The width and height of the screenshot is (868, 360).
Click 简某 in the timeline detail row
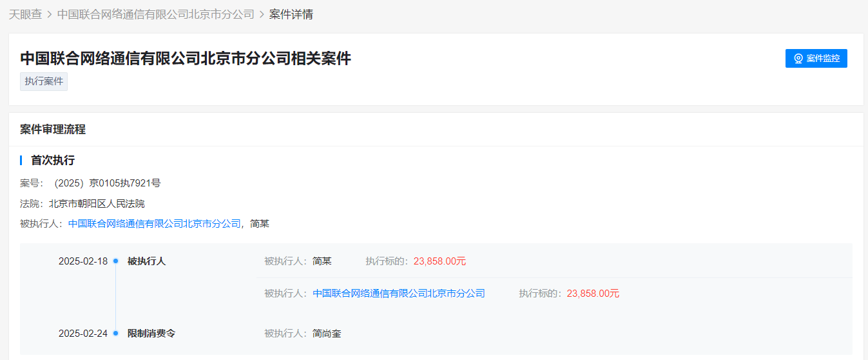[322, 261]
